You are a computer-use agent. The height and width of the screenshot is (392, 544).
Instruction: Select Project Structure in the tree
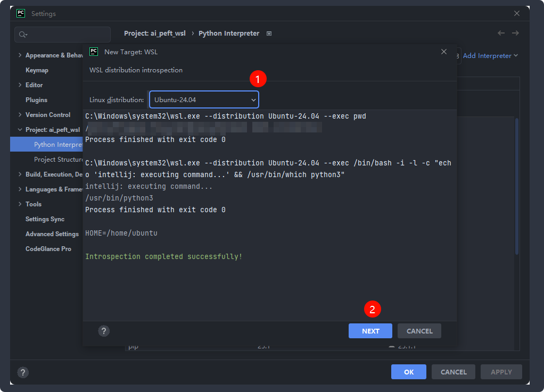[x=59, y=160]
